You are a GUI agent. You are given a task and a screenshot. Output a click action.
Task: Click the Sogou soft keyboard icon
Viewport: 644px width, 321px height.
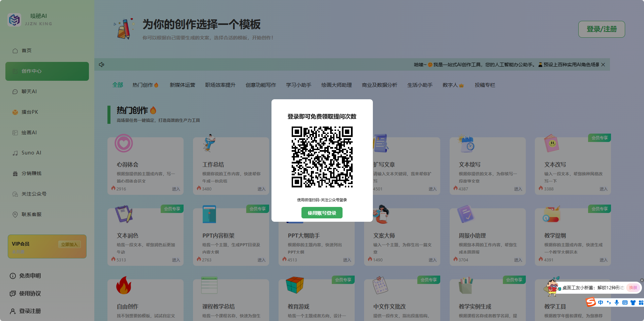[x=625, y=302]
